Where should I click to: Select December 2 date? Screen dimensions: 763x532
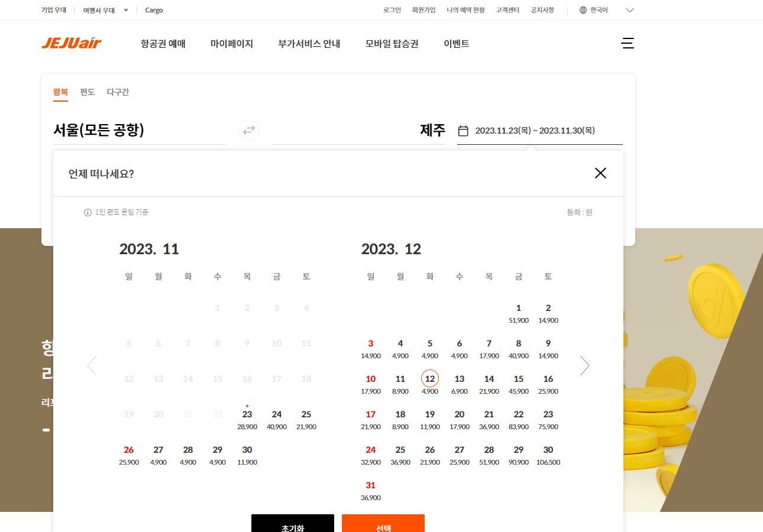click(548, 313)
